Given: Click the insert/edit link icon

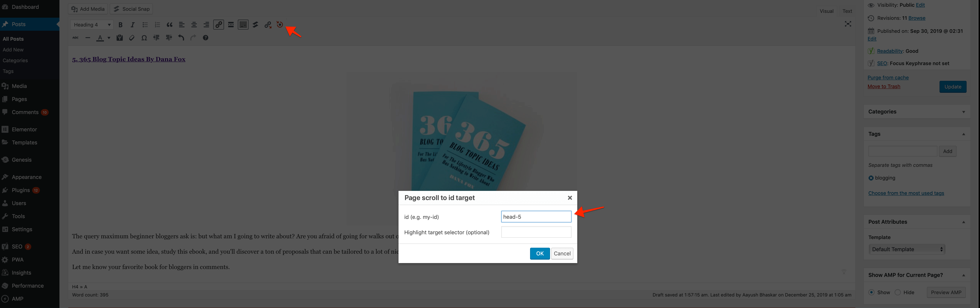Looking at the screenshot, I should click(x=218, y=25).
